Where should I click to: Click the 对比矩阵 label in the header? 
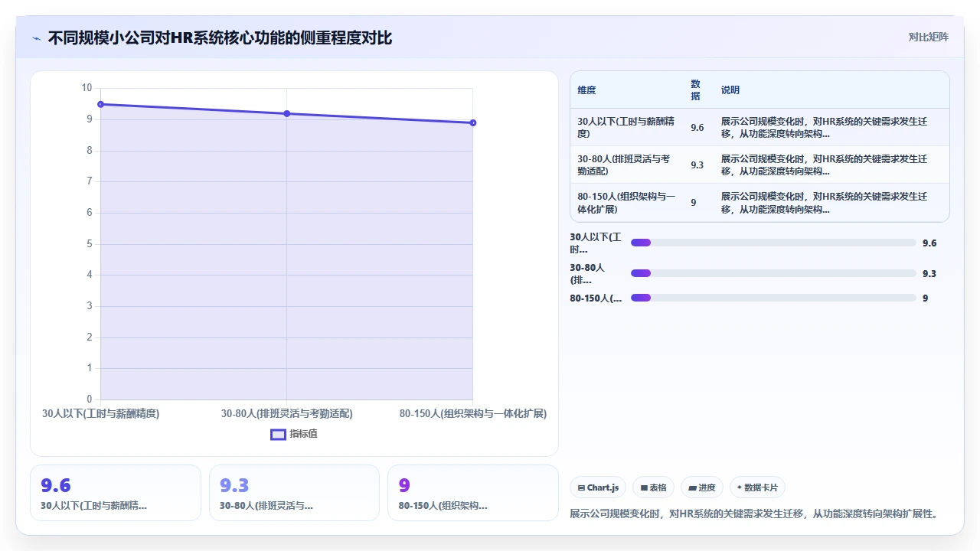(928, 37)
